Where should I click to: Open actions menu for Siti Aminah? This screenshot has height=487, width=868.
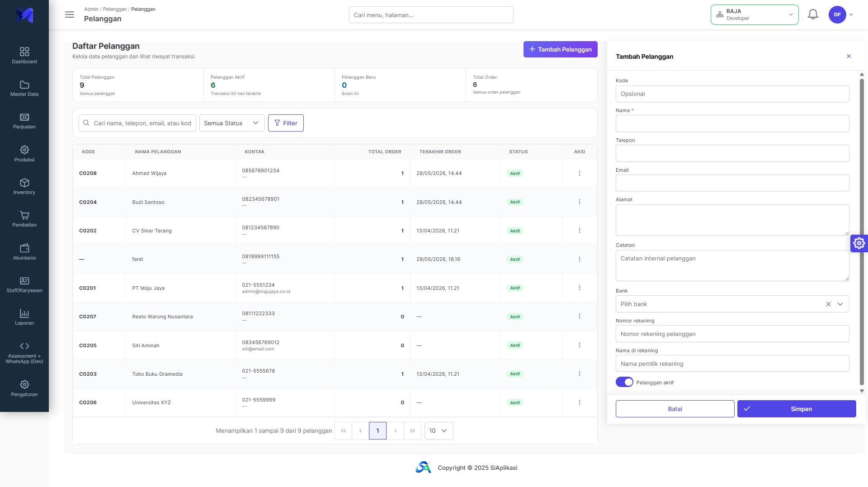[579, 345]
